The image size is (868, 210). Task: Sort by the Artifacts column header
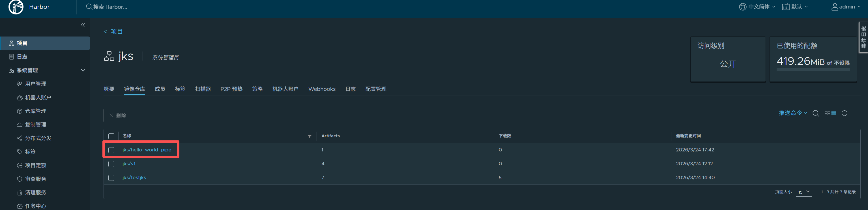click(330, 136)
